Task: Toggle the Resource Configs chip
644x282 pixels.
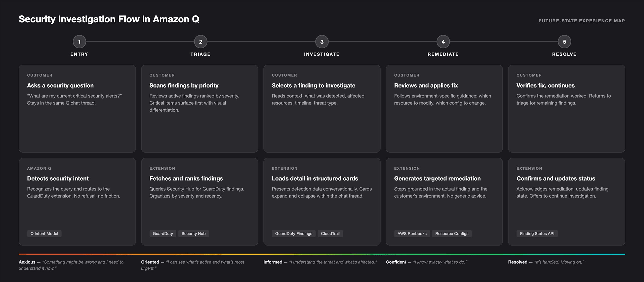Action: [452, 233]
